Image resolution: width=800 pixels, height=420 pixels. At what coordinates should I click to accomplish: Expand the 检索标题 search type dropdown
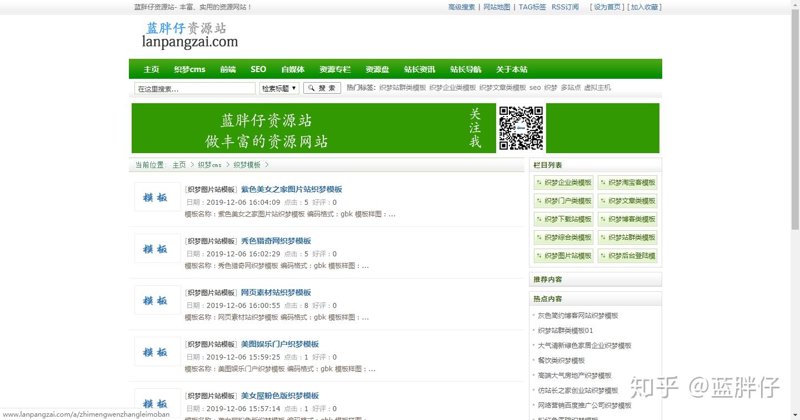coord(279,88)
